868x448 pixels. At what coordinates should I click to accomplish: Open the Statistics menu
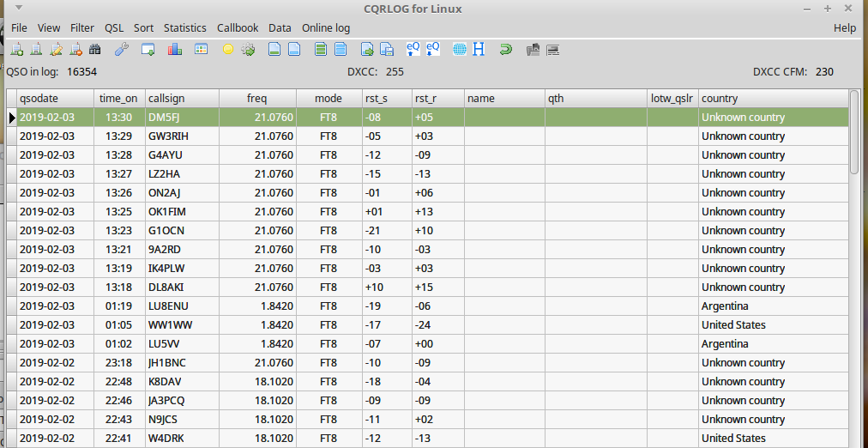click(x=185, y=27)
